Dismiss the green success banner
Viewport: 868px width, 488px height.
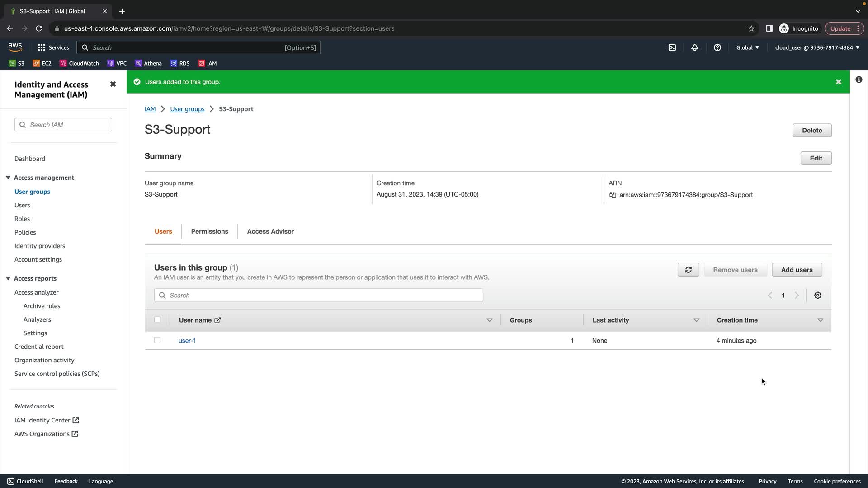pyautogui.click(x=838, y=82)
